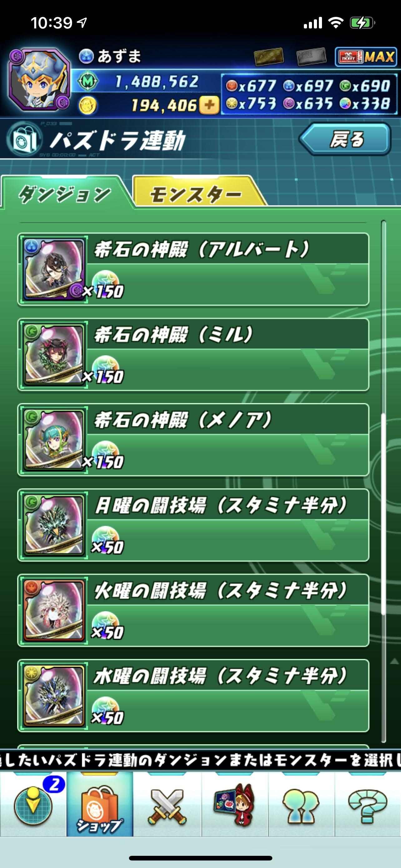Select 希石の神殿（ミル） dungeon entry
The image size is (401, 868).
[x=193, y=354]
